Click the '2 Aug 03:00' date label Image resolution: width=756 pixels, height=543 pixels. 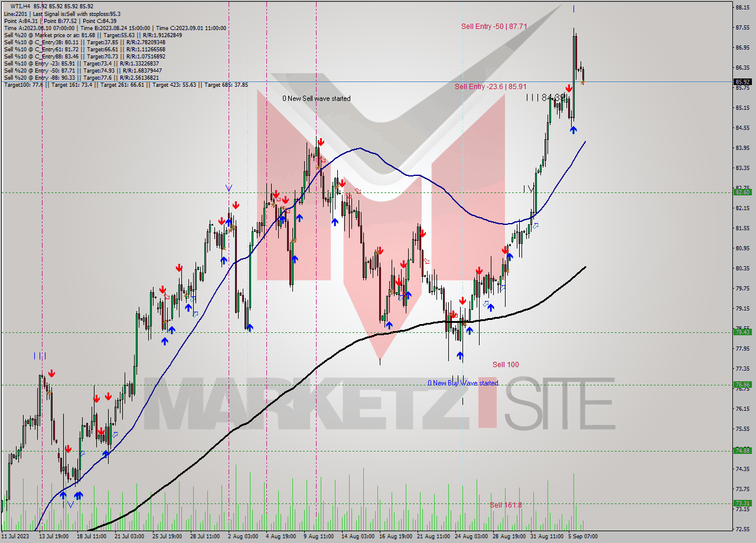pyautogui.click(x=243, y=537)
